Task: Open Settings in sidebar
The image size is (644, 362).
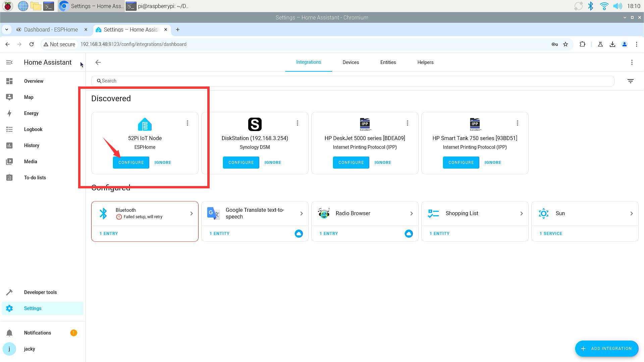Action: coord(43,308)
